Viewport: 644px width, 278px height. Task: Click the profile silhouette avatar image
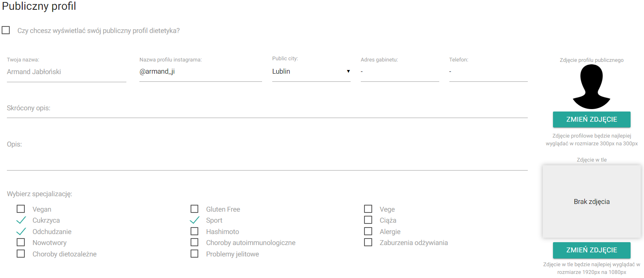point(591,87)
